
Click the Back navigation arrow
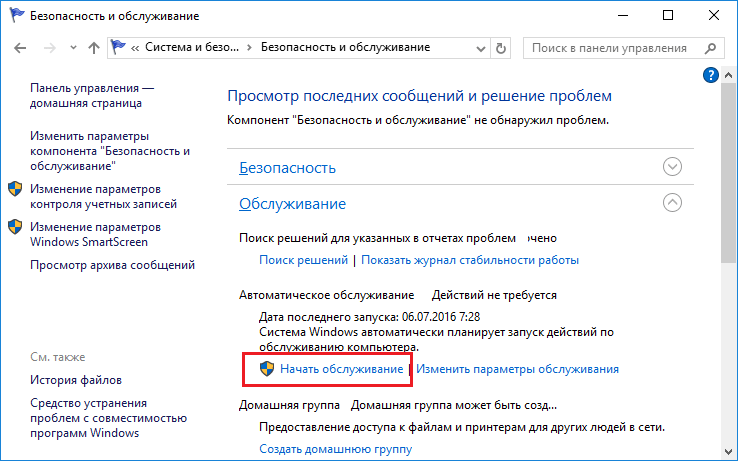coord(20,48)
